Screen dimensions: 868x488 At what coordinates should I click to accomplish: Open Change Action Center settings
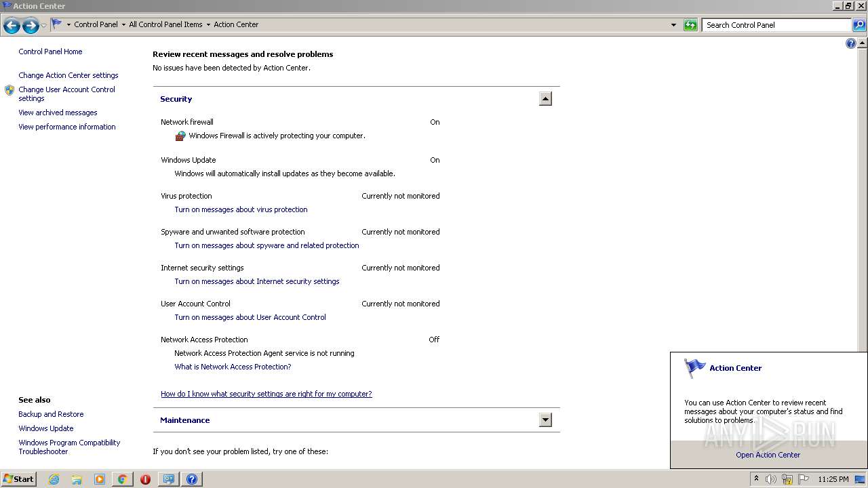tap(68, 75)
